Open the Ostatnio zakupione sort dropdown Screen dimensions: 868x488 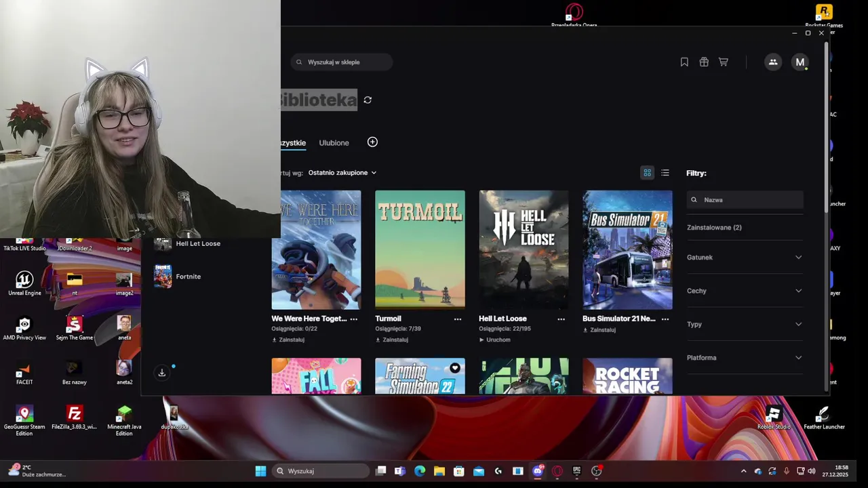pyautogui.click(x=342, y=173)
